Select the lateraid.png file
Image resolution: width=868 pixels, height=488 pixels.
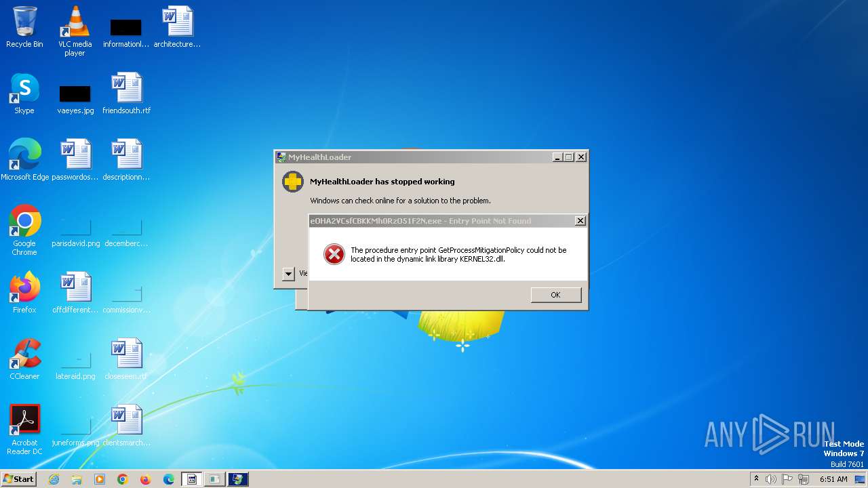pos(75,365)
